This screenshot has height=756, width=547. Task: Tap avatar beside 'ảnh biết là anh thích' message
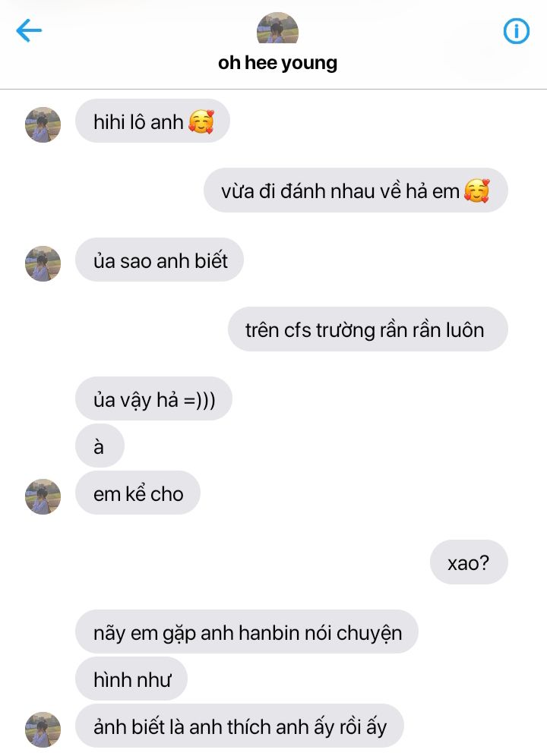point(43,729)
